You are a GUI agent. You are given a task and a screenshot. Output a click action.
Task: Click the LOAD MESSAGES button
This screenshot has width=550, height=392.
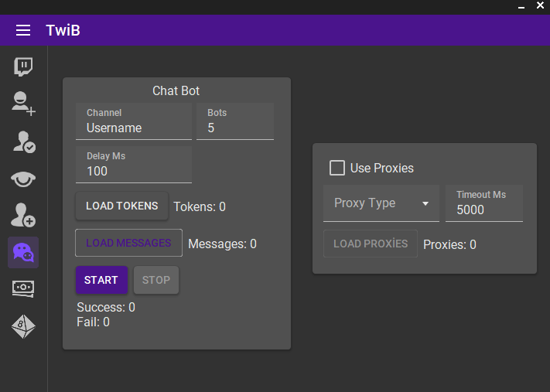pyautogui.click(x=128, y=243)
